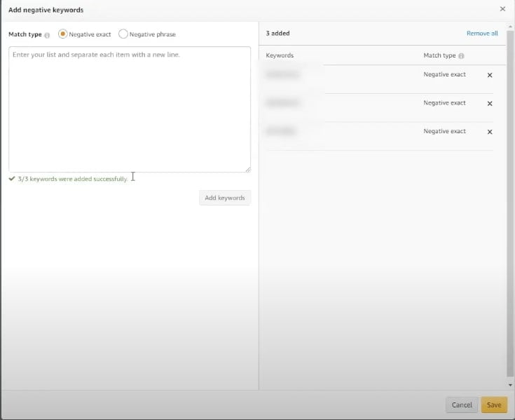Close the Add negative keywords dialog
The height and width of the screenshot is (420, 515).
[502, 9]
